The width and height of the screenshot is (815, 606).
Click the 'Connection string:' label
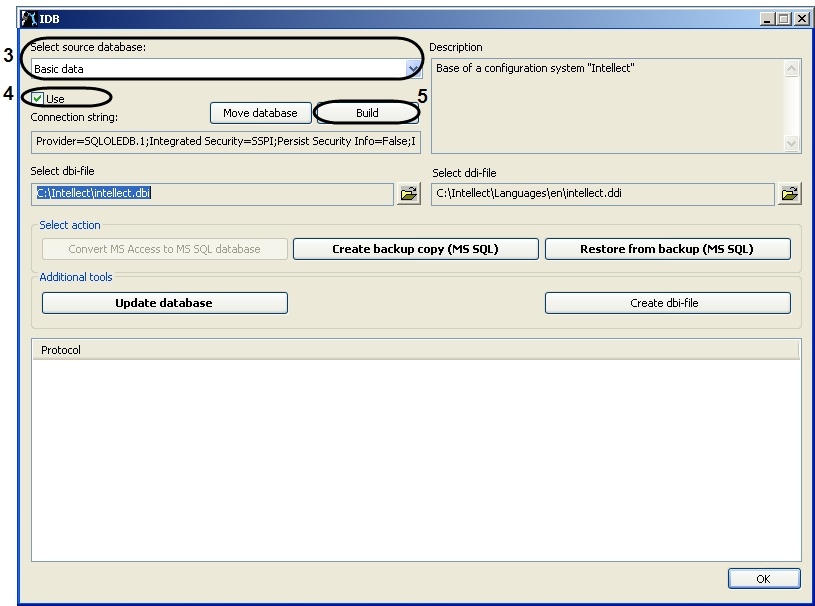point(74,117)
